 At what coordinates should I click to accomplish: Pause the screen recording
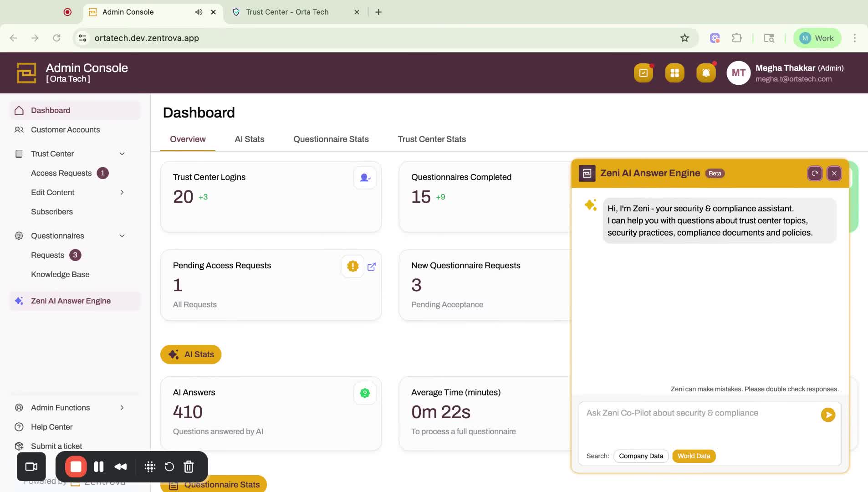(x=99, y=466)
